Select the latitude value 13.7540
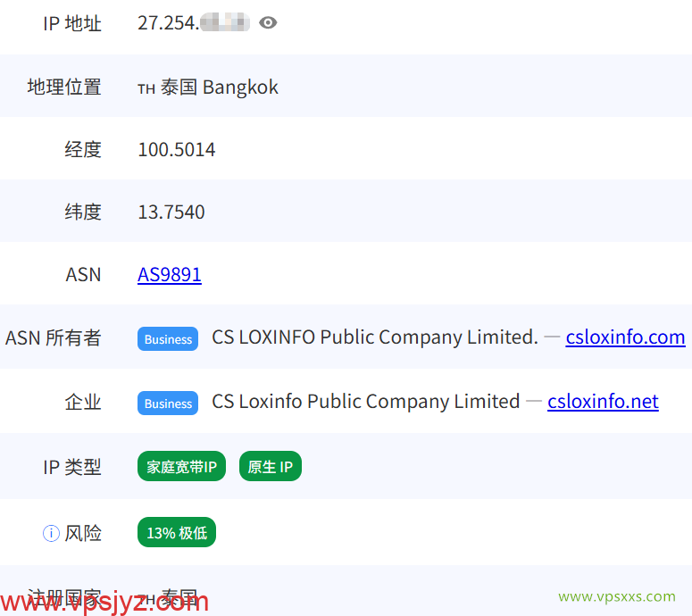The image size is (692, 616). point(171,212)
